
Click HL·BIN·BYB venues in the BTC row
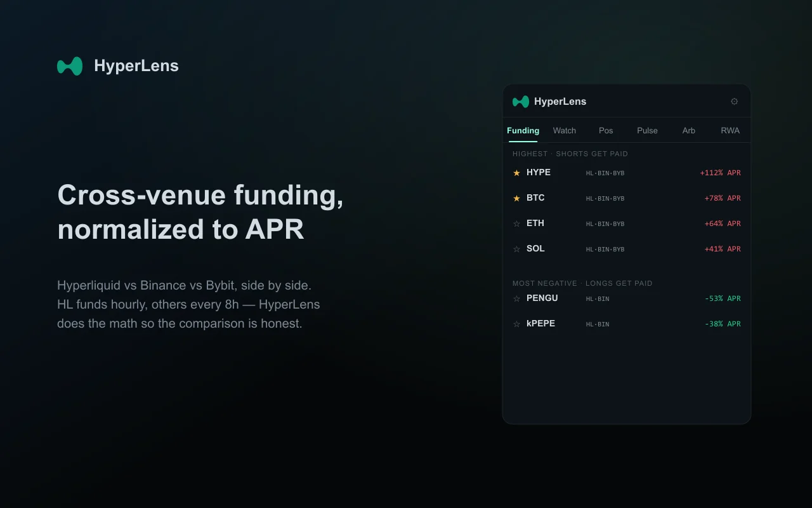tap(605, 199)
